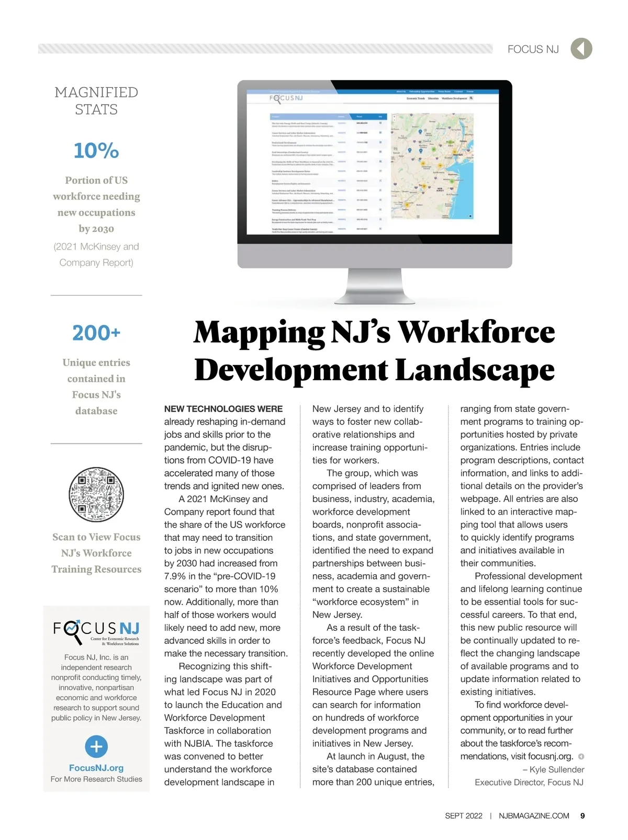
Task: Click the FOCUS NJ section header label
Action: click(533, 49)
